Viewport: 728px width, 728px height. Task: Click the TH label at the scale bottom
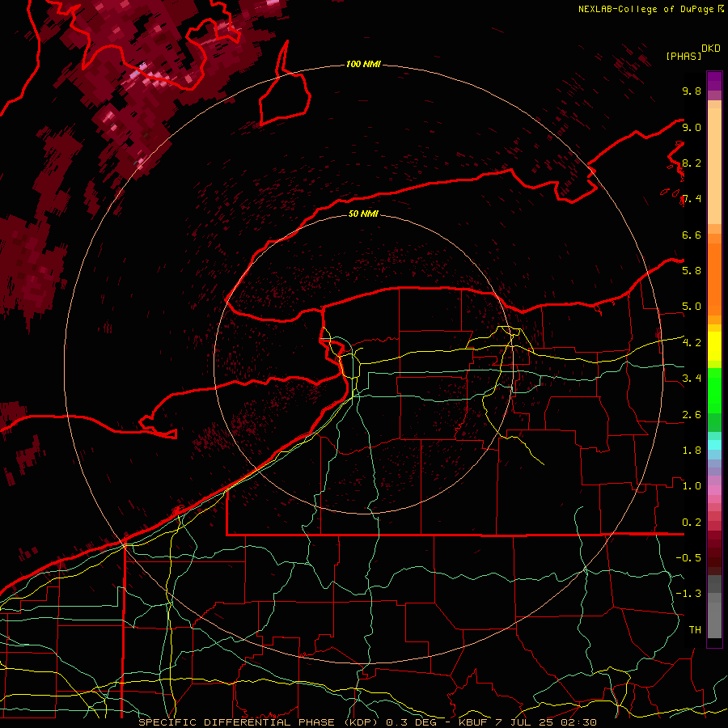[695, 630]
